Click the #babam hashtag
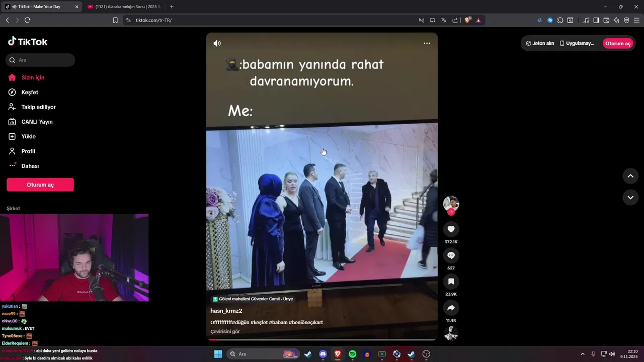644x362 pixels. tap(278, 322)
